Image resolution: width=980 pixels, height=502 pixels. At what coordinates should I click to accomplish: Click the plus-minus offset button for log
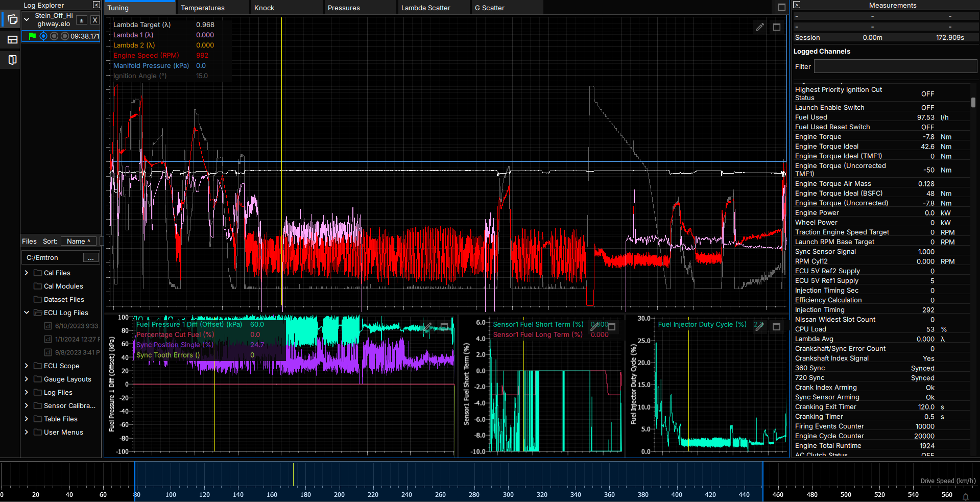81,20
